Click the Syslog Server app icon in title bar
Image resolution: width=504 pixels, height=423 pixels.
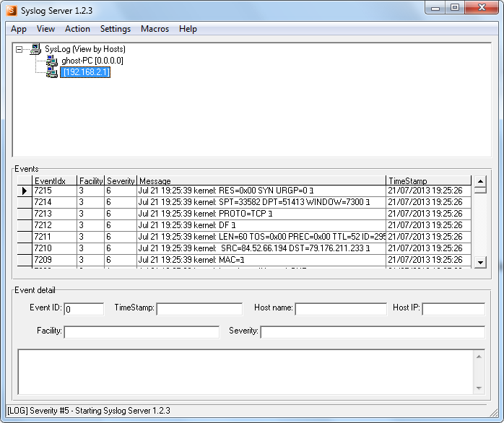[x=12, y=10]
